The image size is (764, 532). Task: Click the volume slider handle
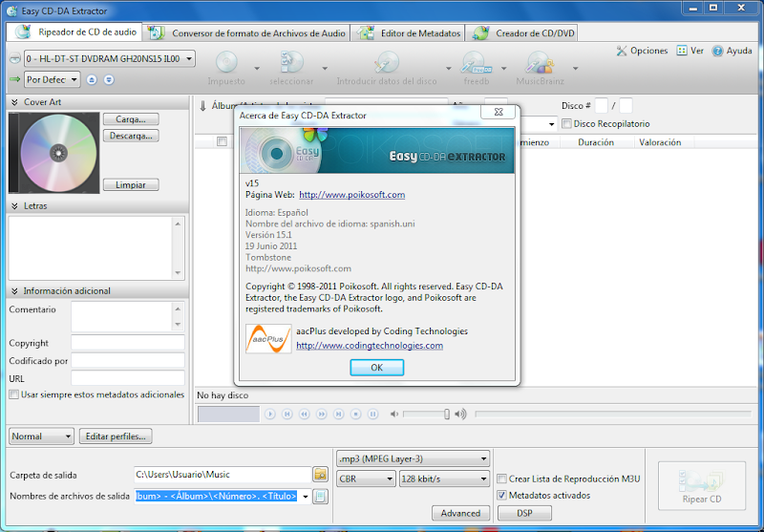(446, 415)
